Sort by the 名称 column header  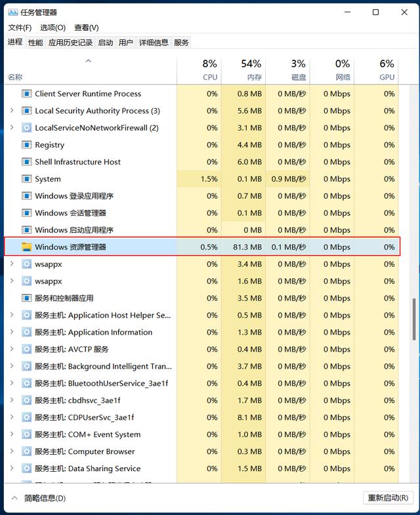click(91, 71)
